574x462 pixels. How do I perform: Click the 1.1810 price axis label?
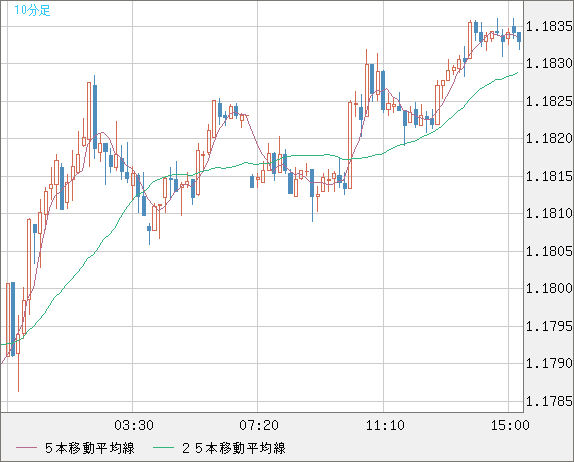point(549,213)
